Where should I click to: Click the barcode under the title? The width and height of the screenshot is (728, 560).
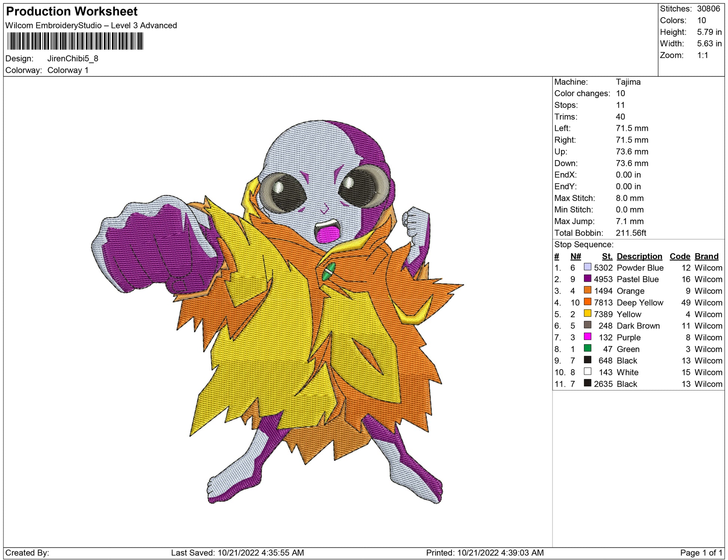pyautogui.click(x=75, y=41)
